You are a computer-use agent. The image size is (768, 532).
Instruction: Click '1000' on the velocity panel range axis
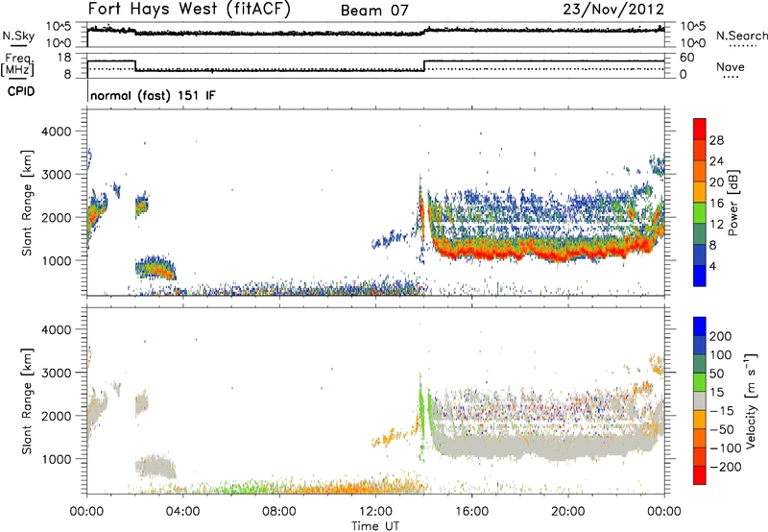[56, 459]
